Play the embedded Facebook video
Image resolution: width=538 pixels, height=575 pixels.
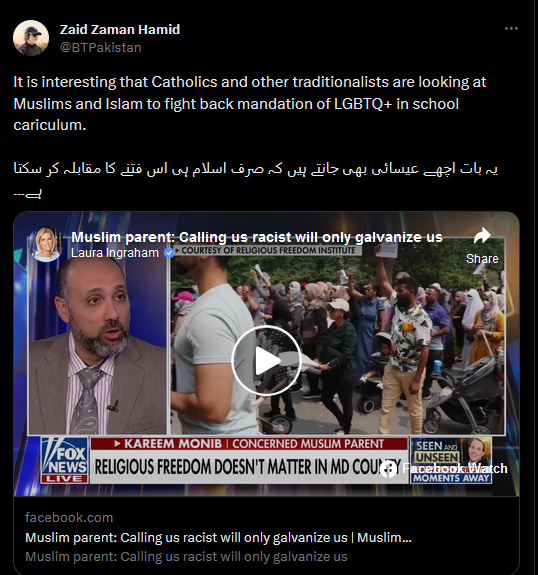(x=266, y=360)
